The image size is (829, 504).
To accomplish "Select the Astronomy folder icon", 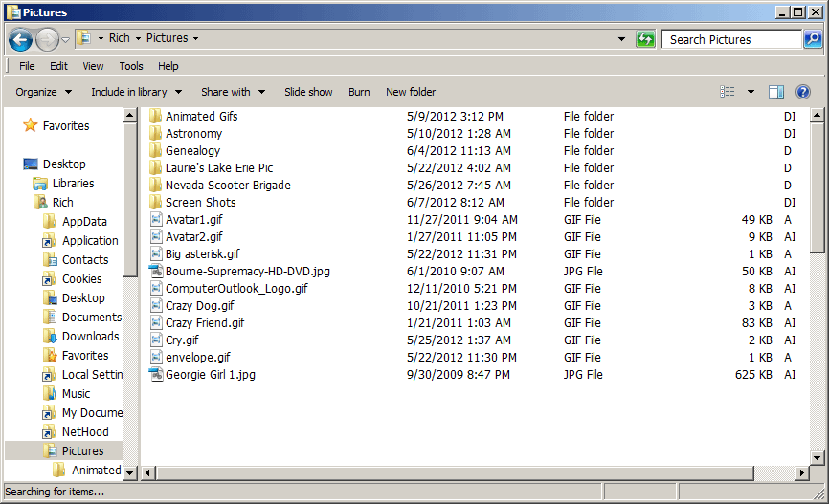I will pyautogui.click(x=156, y=134).
